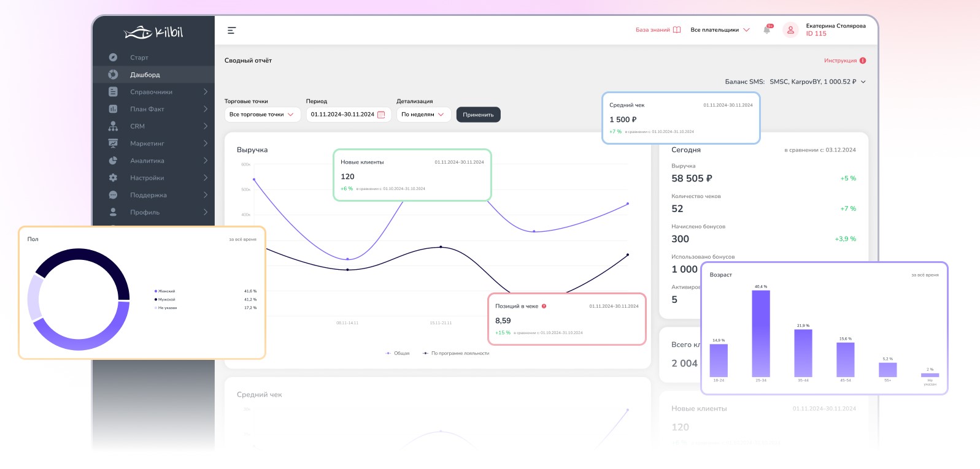Open the База знаний link
Screen dimensions: 980x469
pyautogui.click(x=658, y=29)
